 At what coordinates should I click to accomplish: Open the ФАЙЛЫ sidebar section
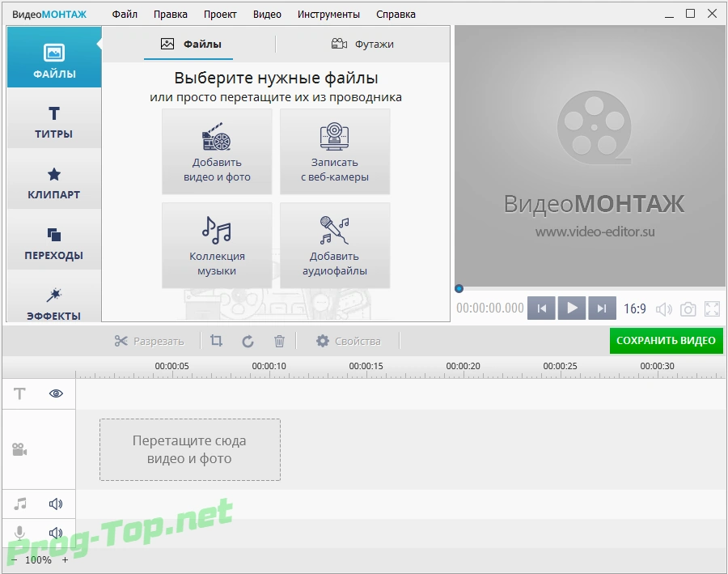pos(54,57)
